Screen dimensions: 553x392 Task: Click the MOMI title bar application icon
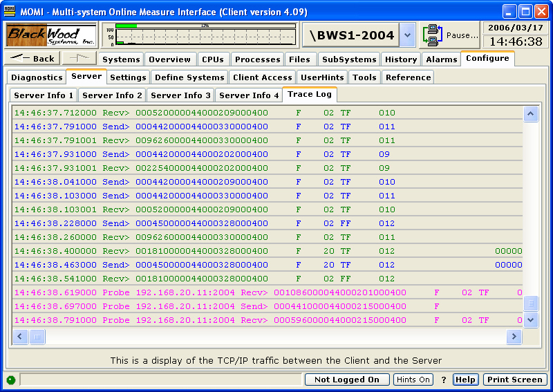[x=10, y=12]
